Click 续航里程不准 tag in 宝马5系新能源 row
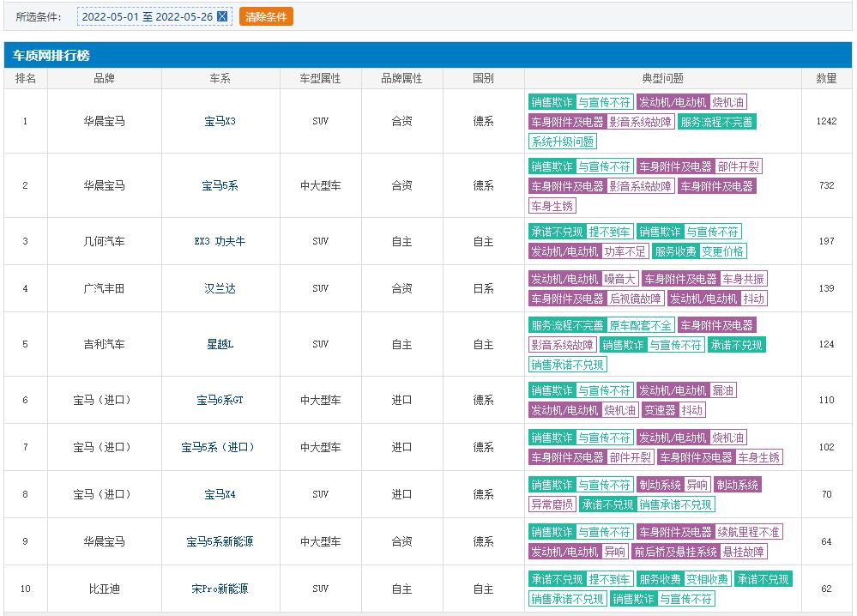857x616 pixels. click(x=748, y=532)
